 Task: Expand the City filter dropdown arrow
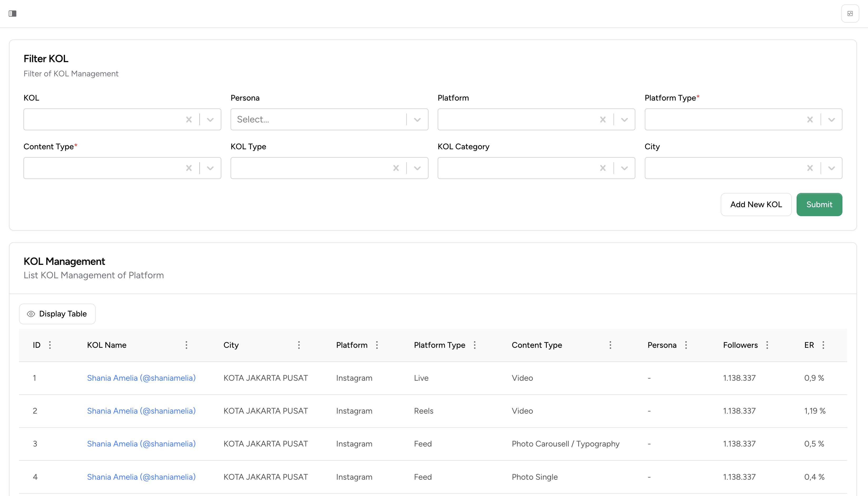pyautogui.click(x=832, y=168)
